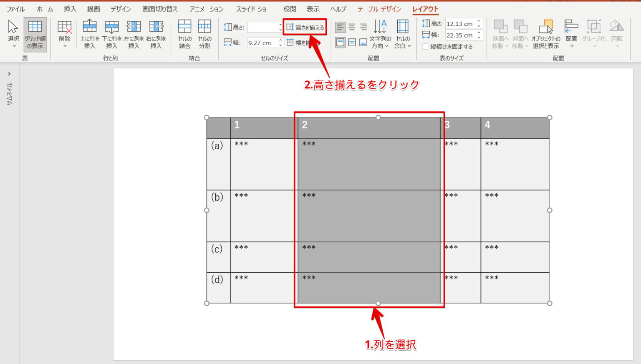The width and height of the screenshot is (641, 364).
Task: Open オブジェクトの選択と表示 selection pane
Action: tap(546, 34)
